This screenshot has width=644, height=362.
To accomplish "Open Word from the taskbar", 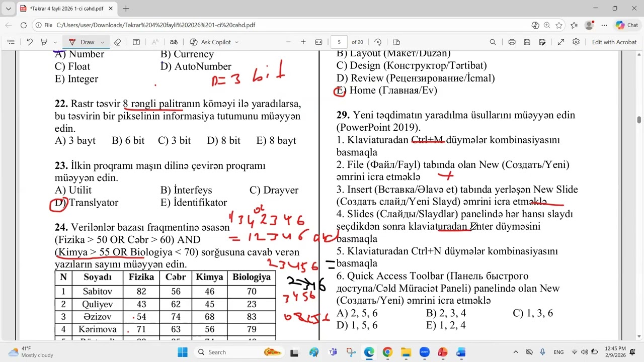I will coord(461,352).
